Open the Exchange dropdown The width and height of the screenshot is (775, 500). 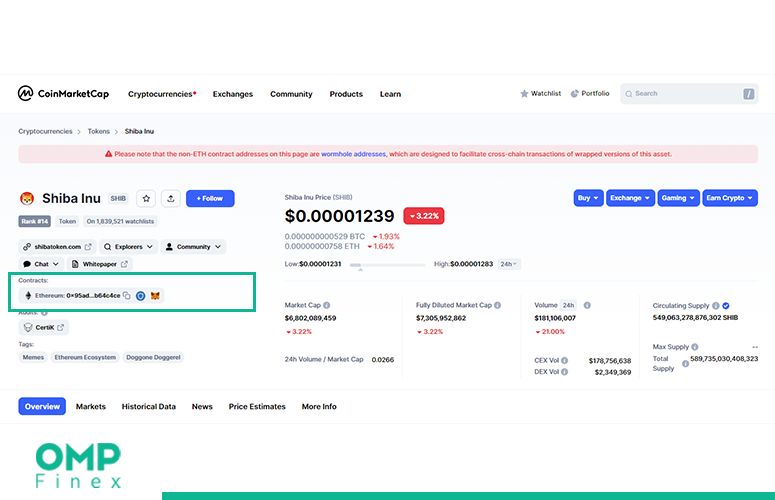(630, 198)
